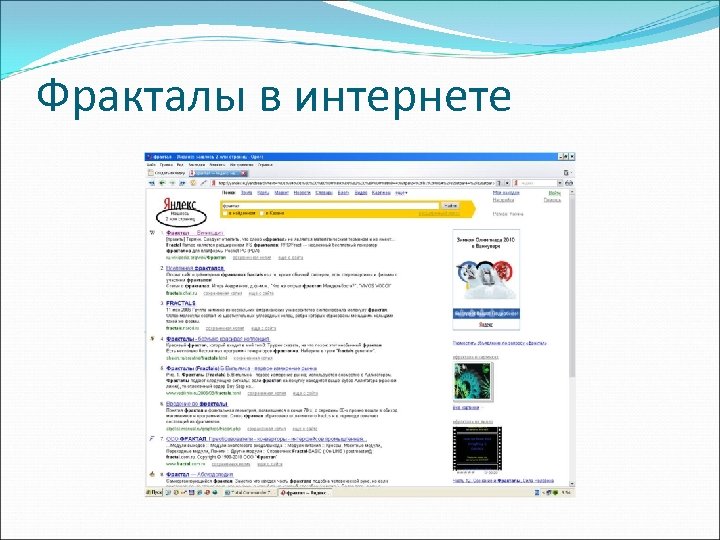Screen dimensions: 720x540
Task: Click the Найти search button
Action: (450, 206)
